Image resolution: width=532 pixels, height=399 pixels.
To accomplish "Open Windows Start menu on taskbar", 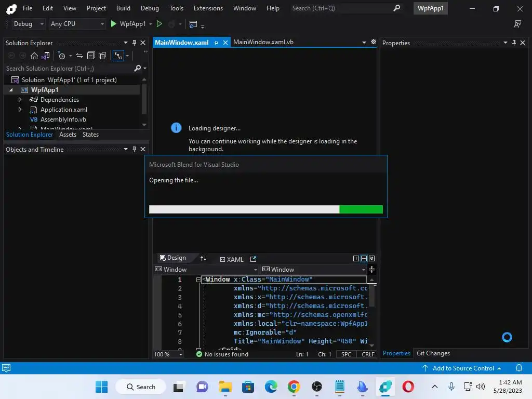I will [x=101, y=387].
